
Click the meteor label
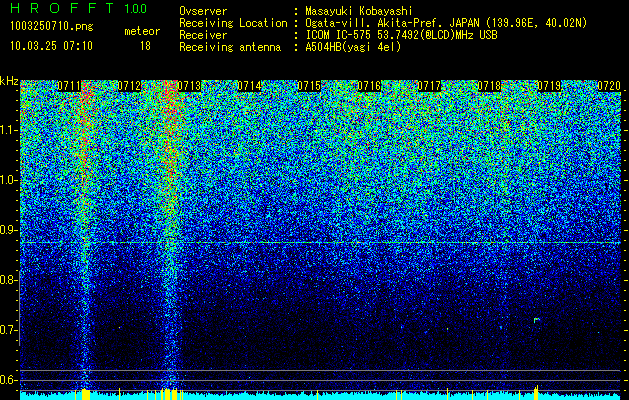(x=142, y=31)
